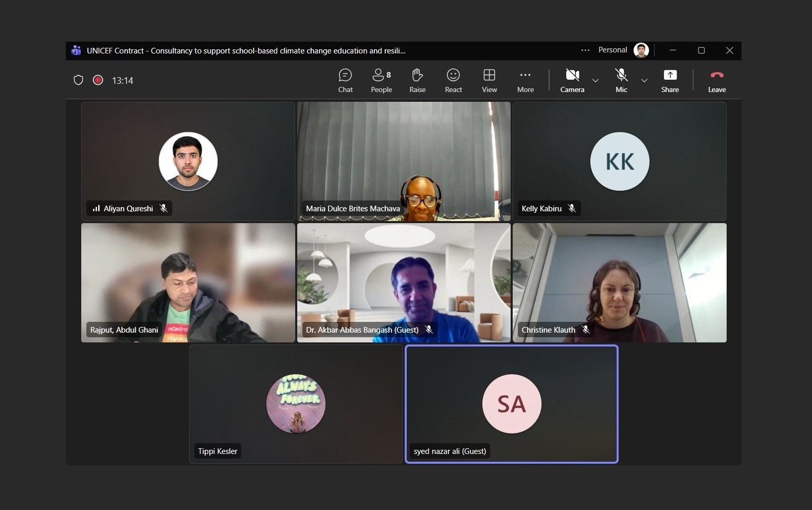Unmute the Mic

621,81
